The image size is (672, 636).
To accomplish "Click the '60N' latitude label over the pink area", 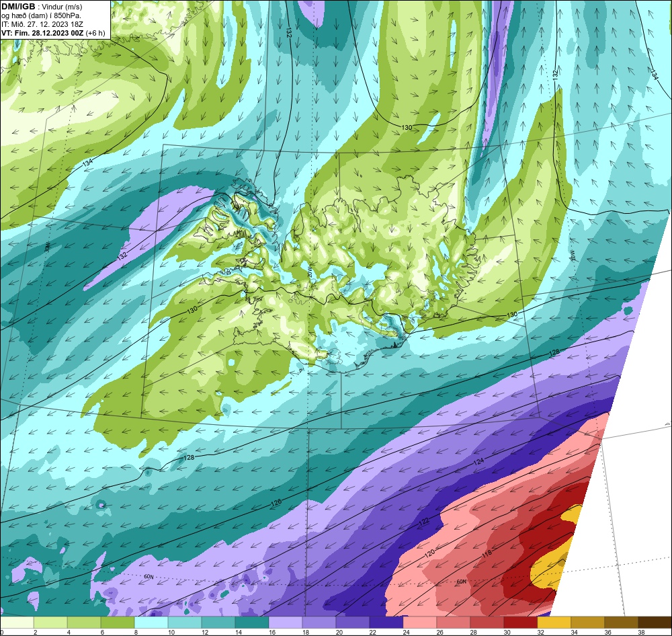I will coord(461,582).
